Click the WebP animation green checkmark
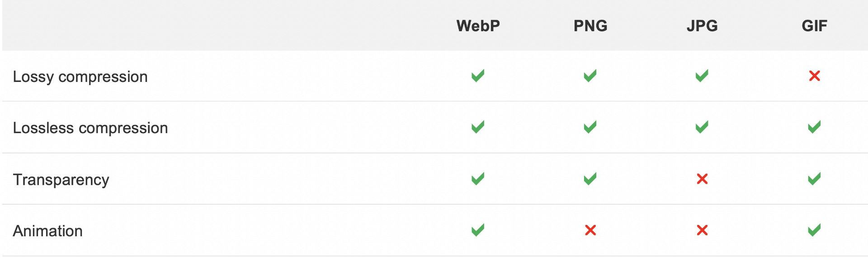Image resolution: width=868 pixels, height=258 pixels. [478, 230]
